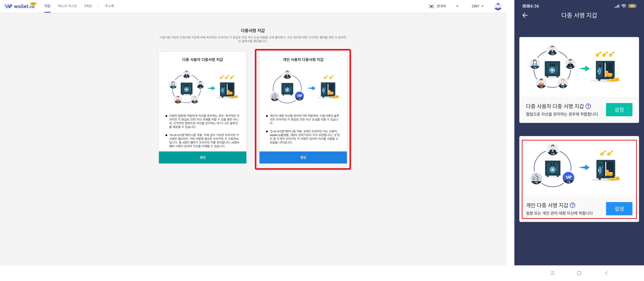644x281 pixels.
Task: Tap help icon beside 다중 사용자 다중 서명 지갑
Action: (x=588, y=106)
